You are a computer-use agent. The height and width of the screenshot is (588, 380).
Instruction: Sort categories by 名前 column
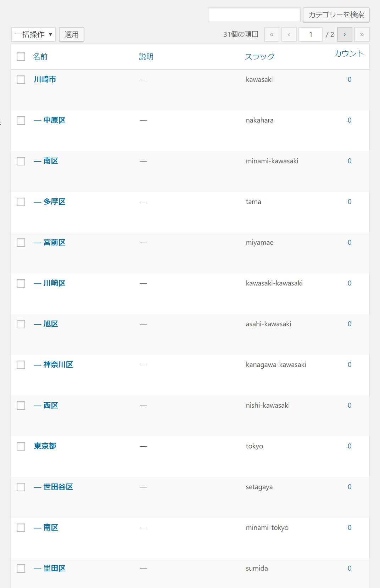40,57
